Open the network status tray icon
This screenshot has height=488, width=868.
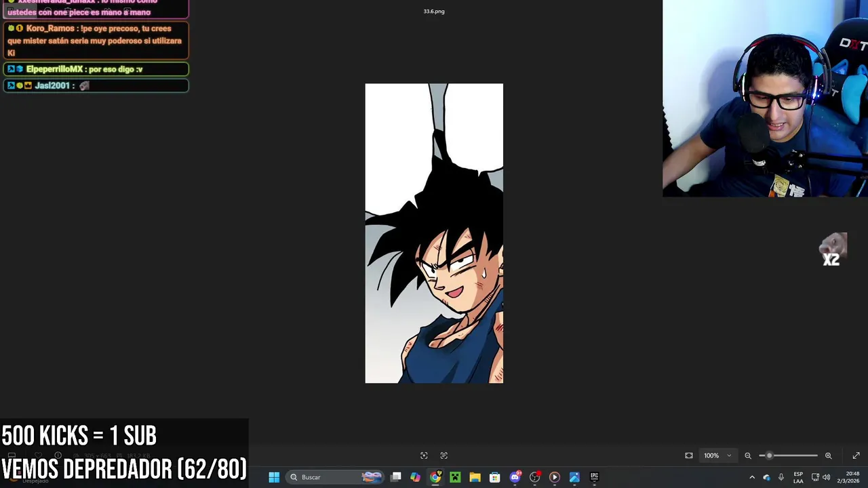coord(815,477)
